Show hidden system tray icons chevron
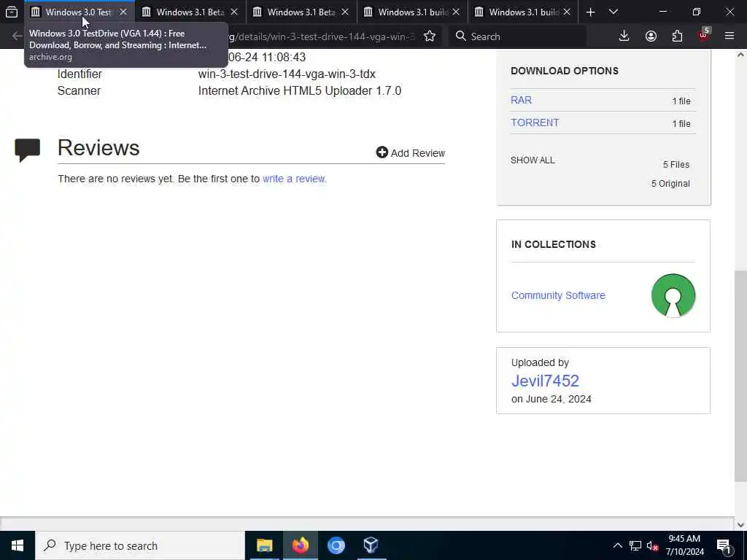The image size is (747, 560). [617, 545]
